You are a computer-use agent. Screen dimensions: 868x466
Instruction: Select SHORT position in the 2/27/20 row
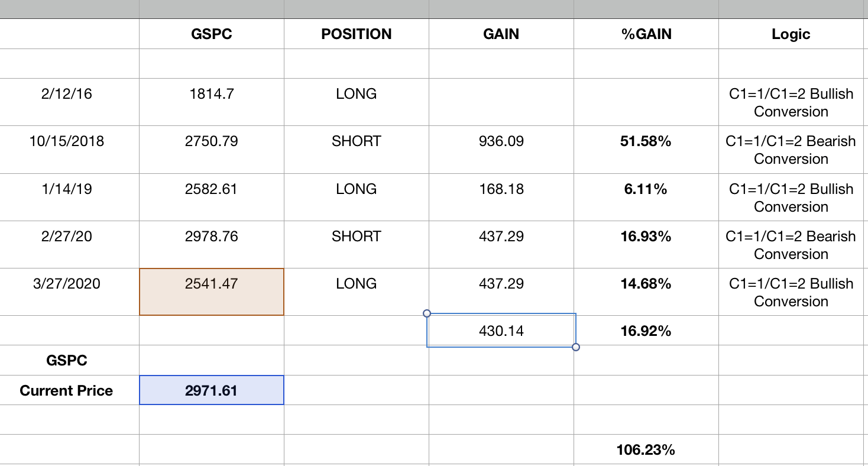(x=357, y=237)
